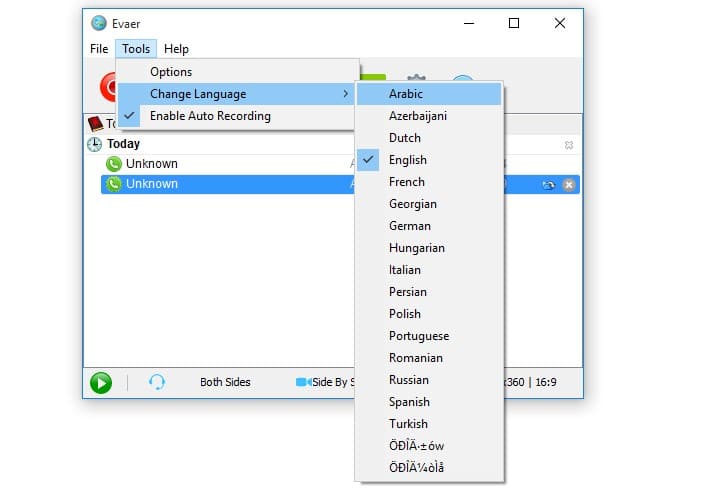The image size is (706, 492).
Task: Collapse the Today group pin on right
Action: 569,145
